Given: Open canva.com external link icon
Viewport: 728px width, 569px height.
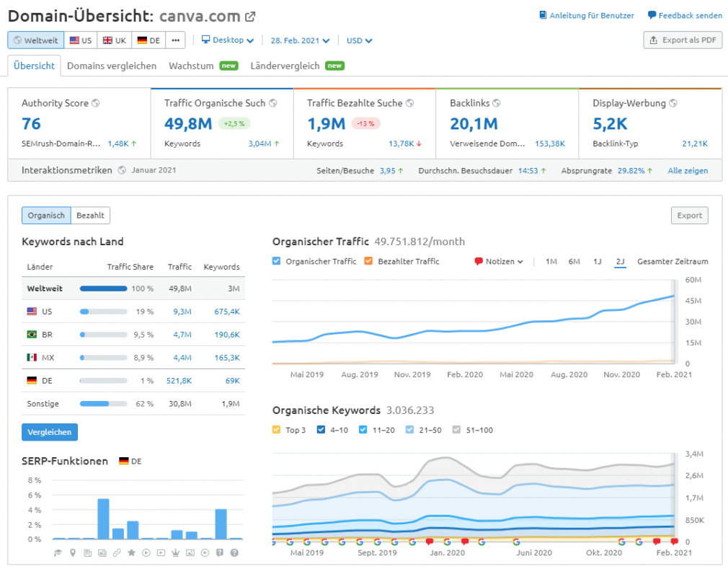Looking at the screenshot, I should coord(250,17).
